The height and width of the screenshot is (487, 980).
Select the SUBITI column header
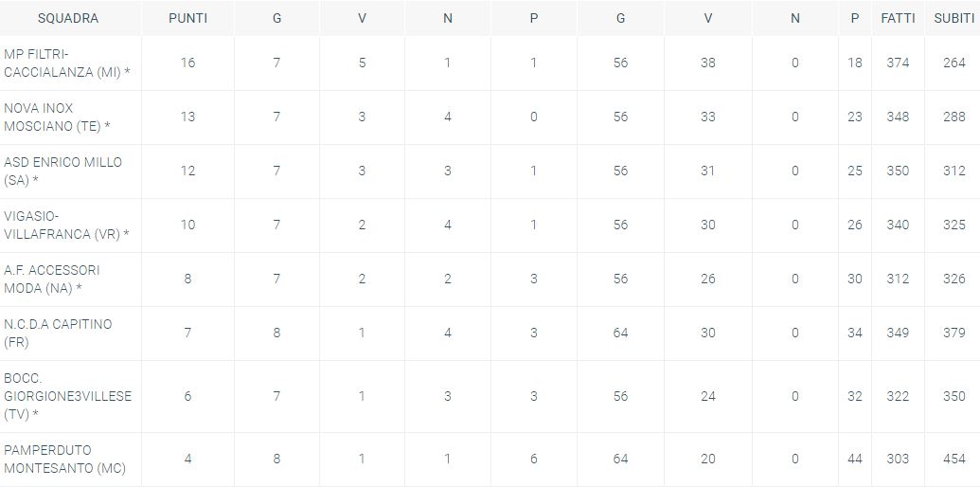953,18
